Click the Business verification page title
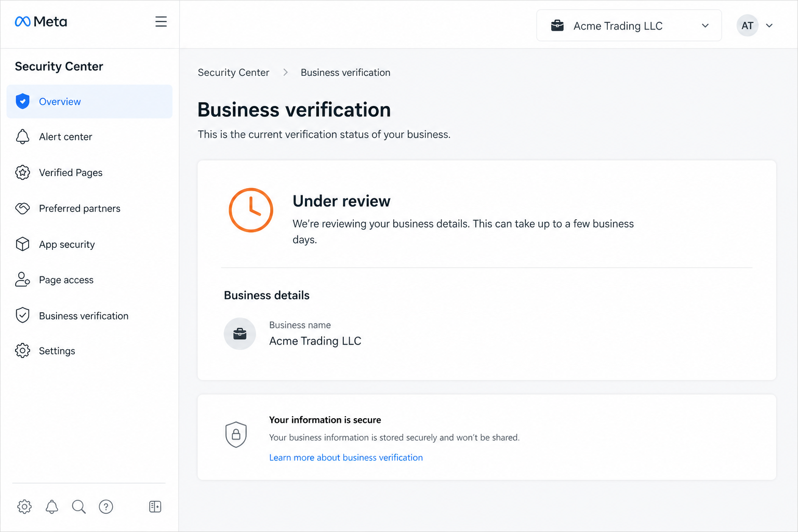798x532 pixels. (x=294, y=110)
